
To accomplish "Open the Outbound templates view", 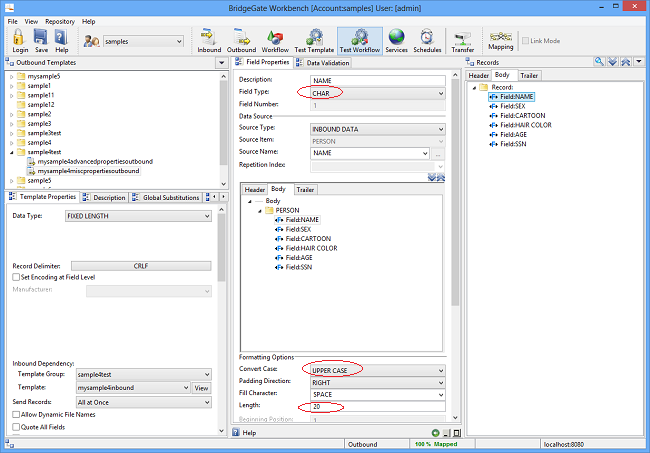I will click(x=241, y=41).
